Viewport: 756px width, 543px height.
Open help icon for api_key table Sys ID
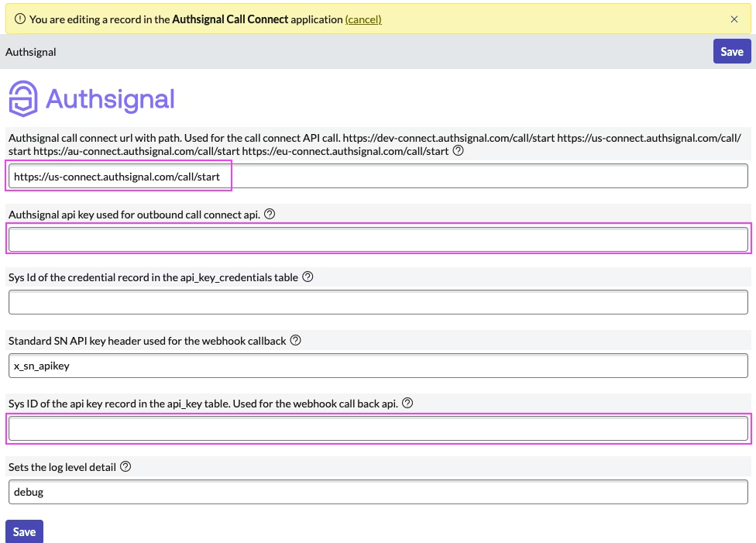coord(407,403)
